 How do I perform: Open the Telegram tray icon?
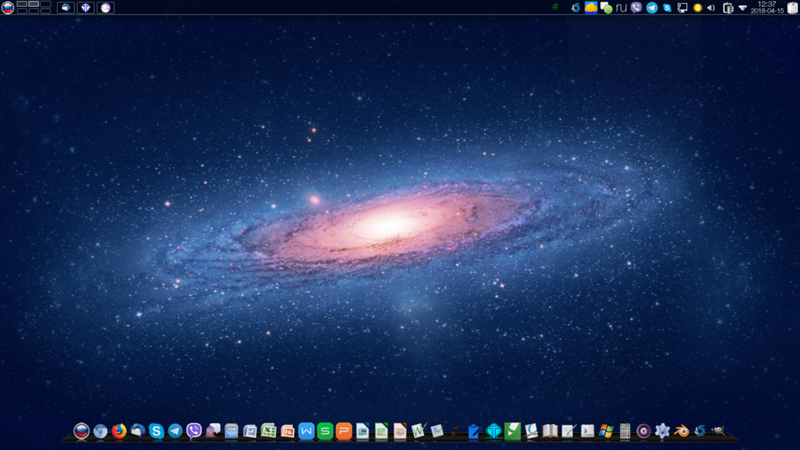coord(652,7)
